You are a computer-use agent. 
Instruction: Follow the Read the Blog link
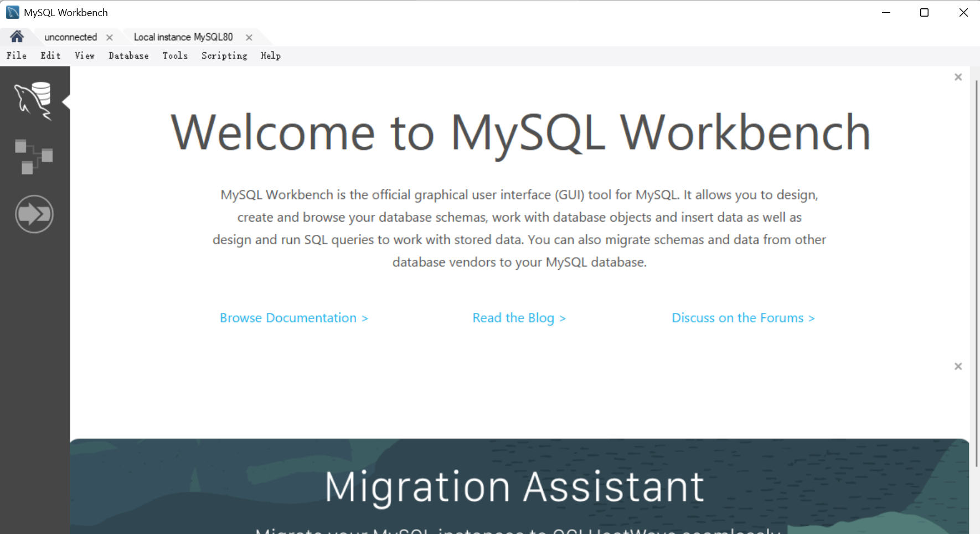coord(519,318)
